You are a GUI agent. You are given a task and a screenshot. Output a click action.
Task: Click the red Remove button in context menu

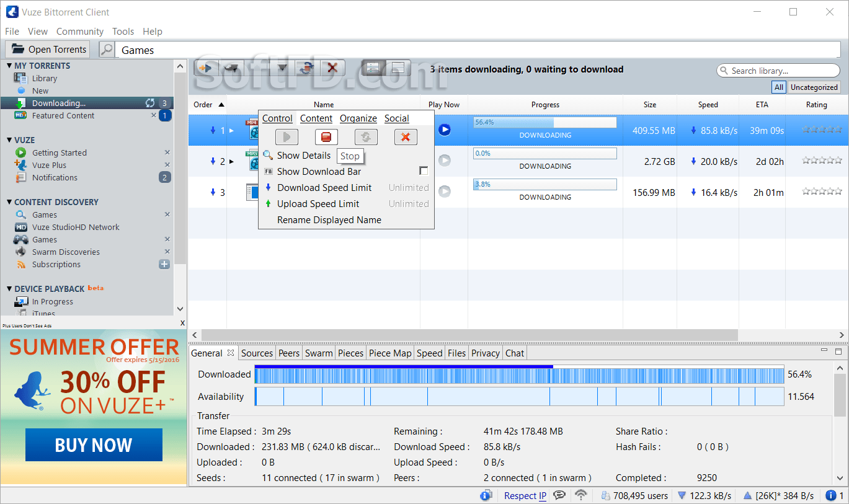[406, 137]
